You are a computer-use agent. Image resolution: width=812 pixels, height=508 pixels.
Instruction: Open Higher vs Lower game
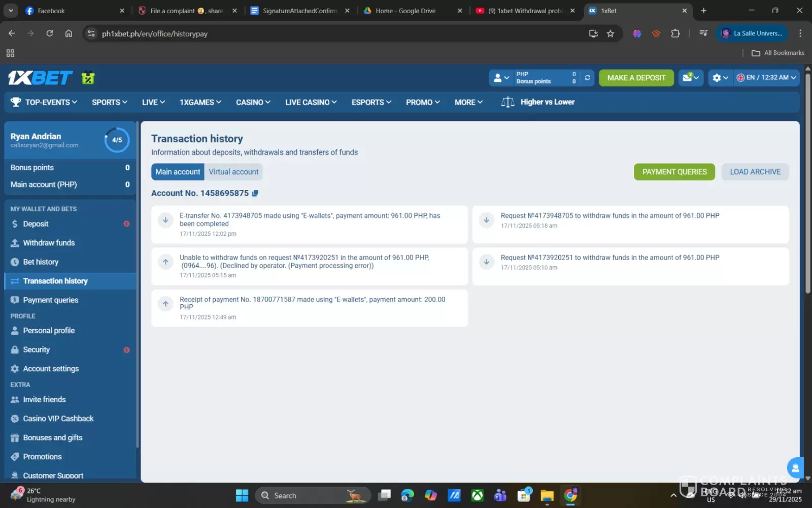click(x=538, y=102)
